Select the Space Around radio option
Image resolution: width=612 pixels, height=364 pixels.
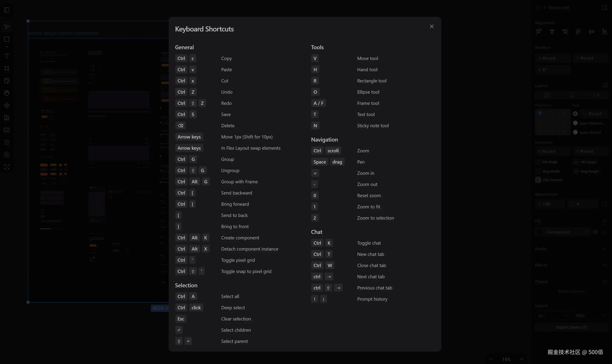tap(575, 132)
